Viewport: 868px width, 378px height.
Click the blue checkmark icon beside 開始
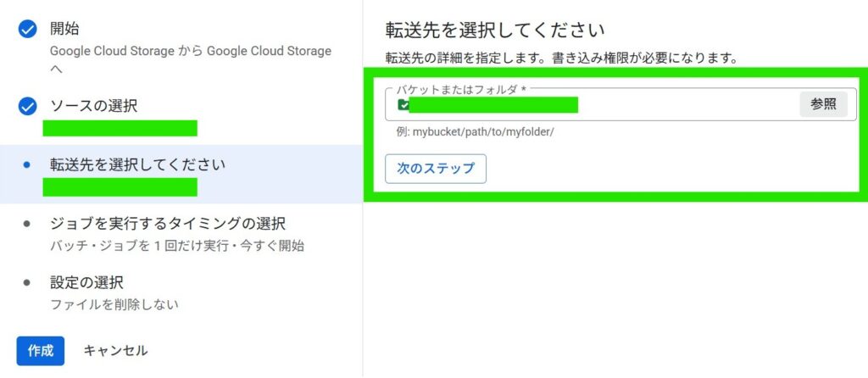[x=27, y=30]
